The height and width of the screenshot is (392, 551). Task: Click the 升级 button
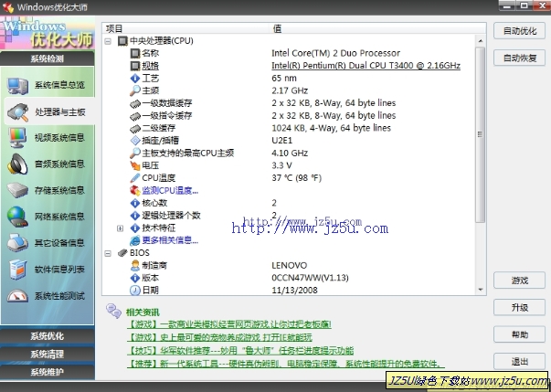[x=519, y=307]
